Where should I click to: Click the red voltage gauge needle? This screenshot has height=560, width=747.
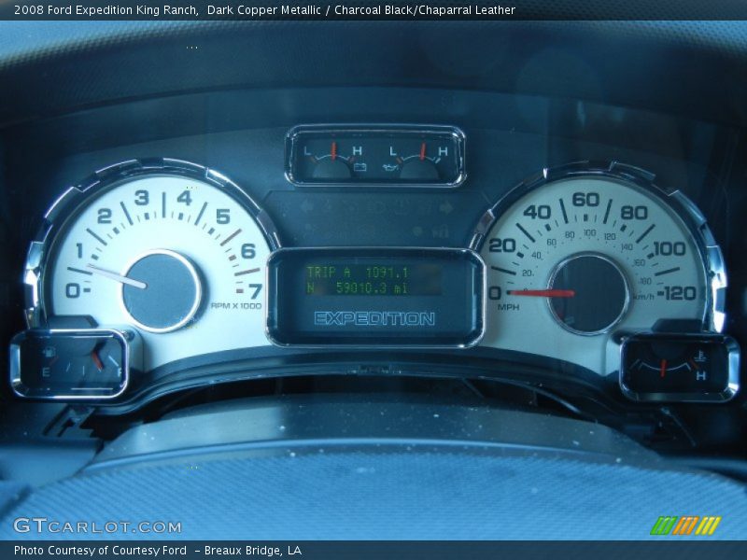pyautogui.click(x=334, y=150)
